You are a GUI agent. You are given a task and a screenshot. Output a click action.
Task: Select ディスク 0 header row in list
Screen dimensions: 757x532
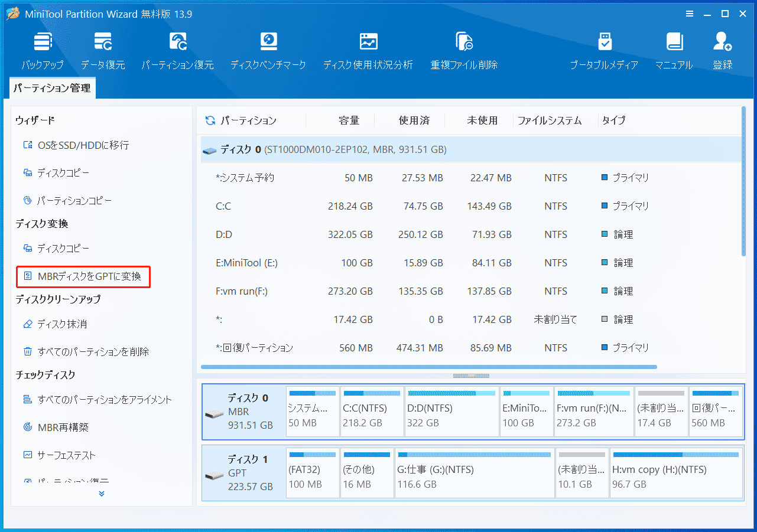pos(471,150)
